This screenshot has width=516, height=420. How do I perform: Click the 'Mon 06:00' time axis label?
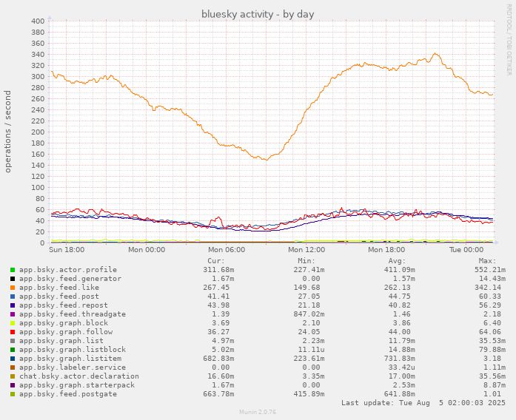(227, 250)
